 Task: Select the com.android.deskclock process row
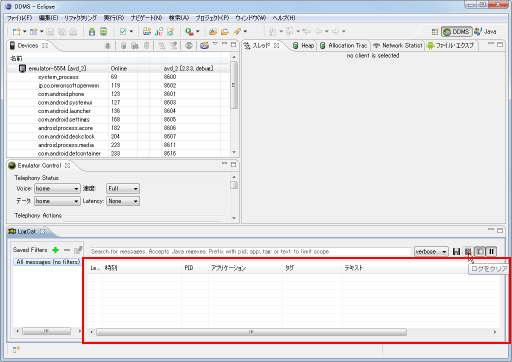tap(118, 137)
